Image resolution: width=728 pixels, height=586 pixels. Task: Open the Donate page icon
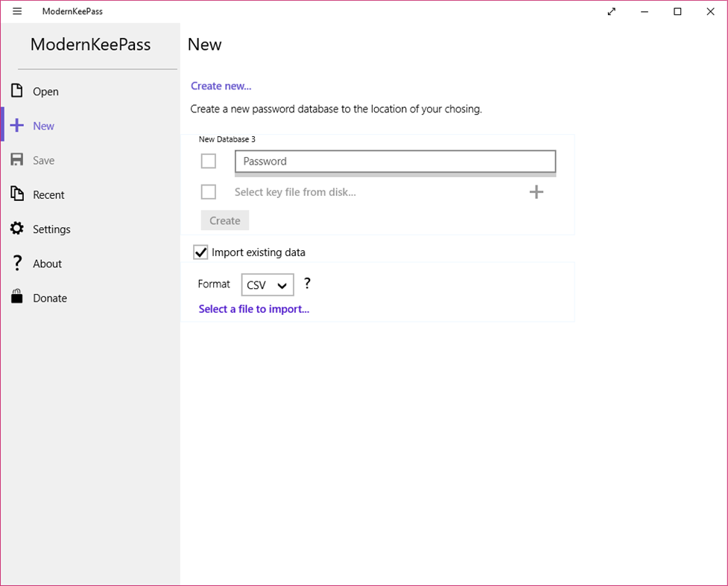point(16,297)
